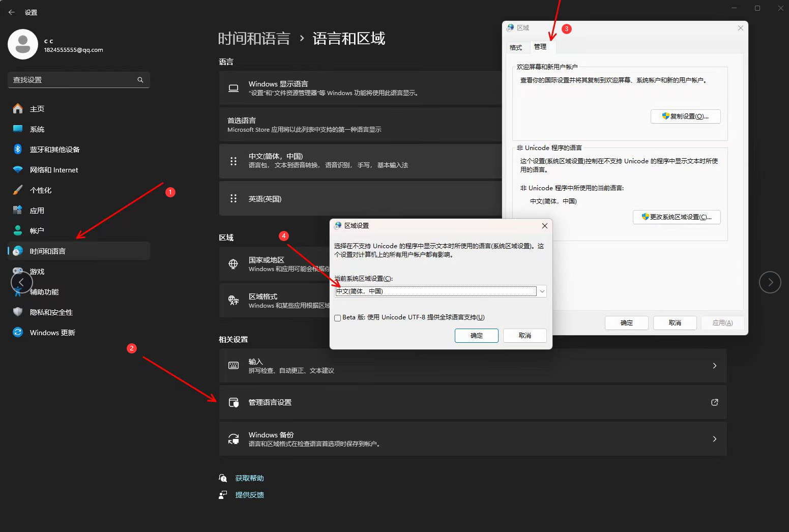
Task: Close the 区域设置 dialog
Action: [544, 226]
